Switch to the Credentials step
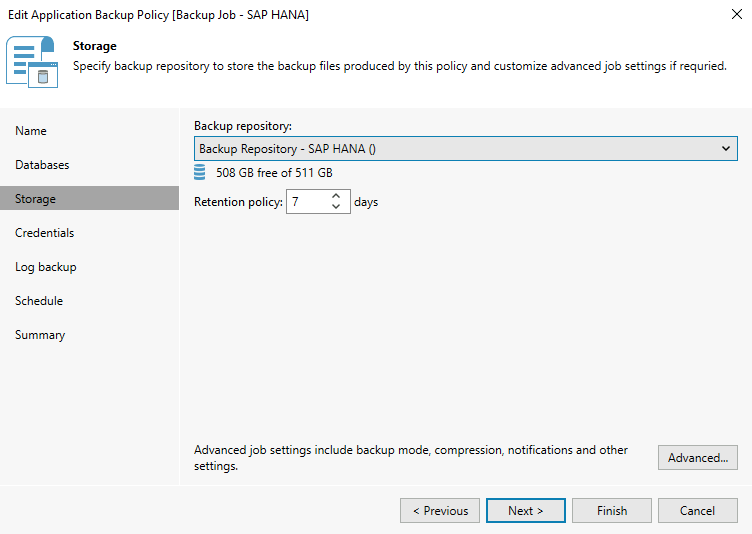 pyautogui.click(x=45, y=233)
